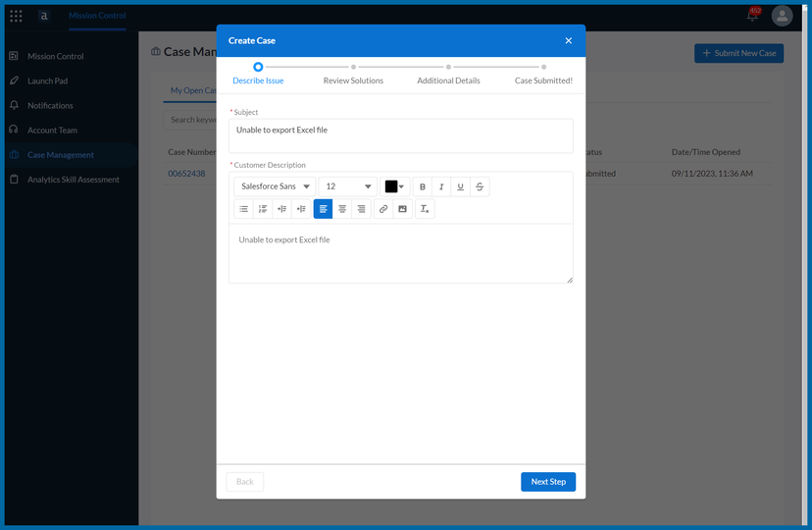
Task: Open the app launcher grid icon
Action: pyautogui.click(x=16, y=16)
